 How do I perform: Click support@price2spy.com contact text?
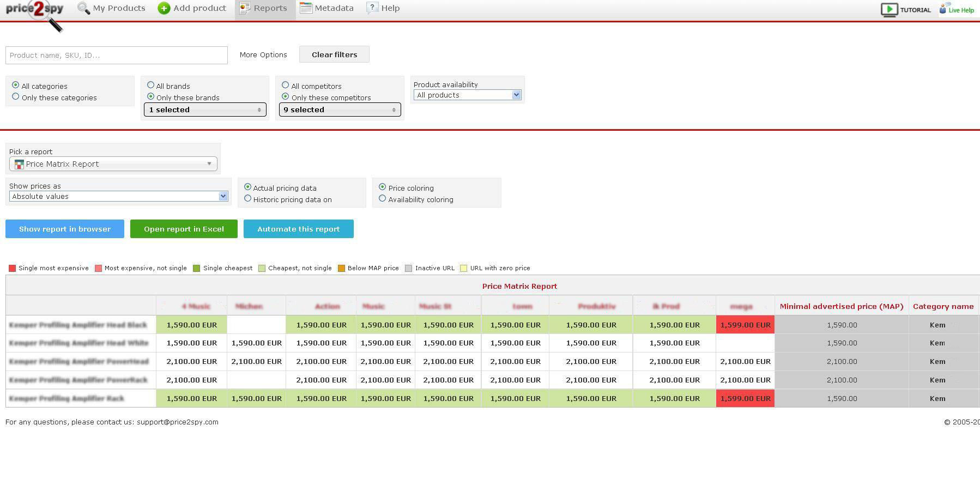[x=178, y=422]
